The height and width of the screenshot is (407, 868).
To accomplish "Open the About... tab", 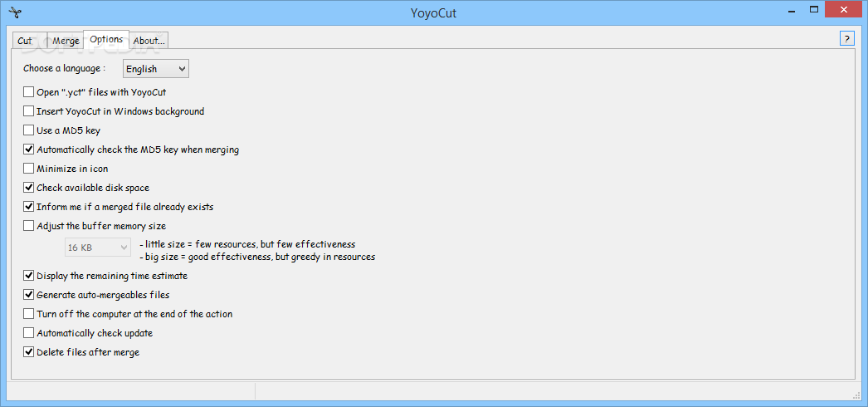I will [x=149, y=41].
